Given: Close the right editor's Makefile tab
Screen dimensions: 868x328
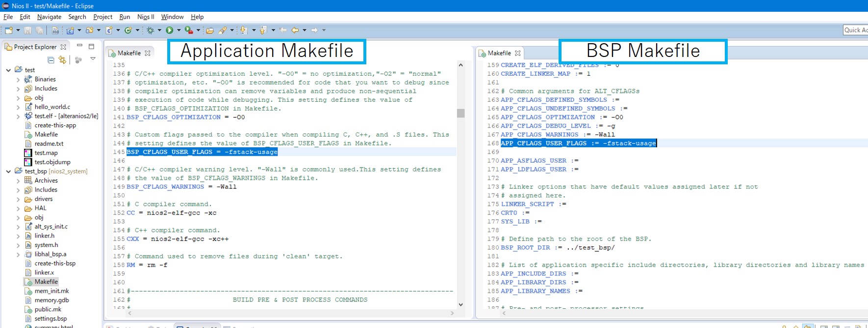Looking at the screenshot, I should pos(518,53).
